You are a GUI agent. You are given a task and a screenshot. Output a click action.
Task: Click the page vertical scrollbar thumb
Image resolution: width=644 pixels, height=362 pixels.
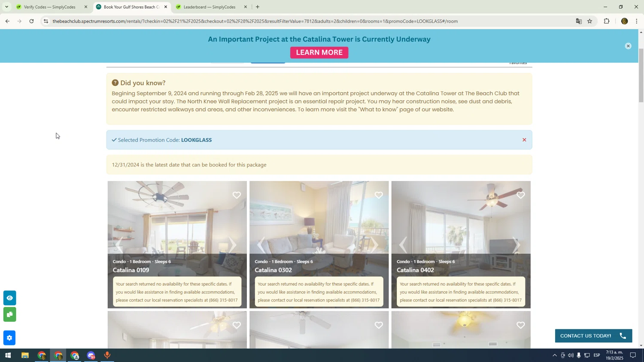click(x=641, y=75)
